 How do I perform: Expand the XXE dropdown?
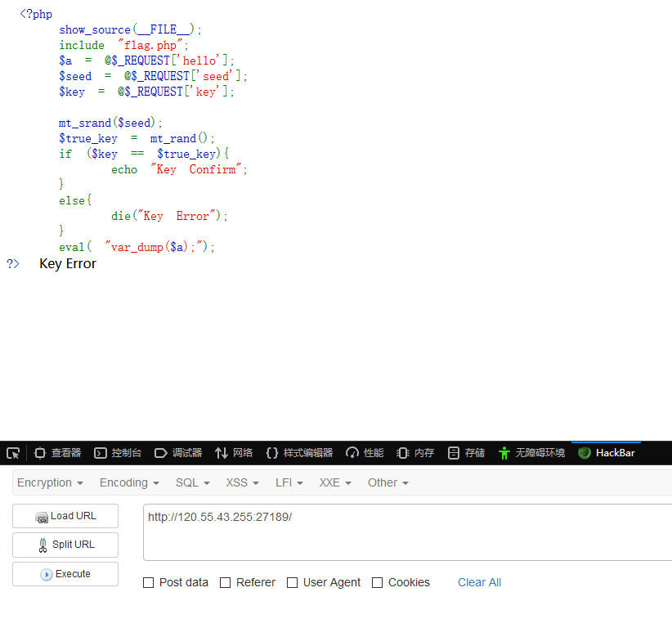(x=335, y=482)
